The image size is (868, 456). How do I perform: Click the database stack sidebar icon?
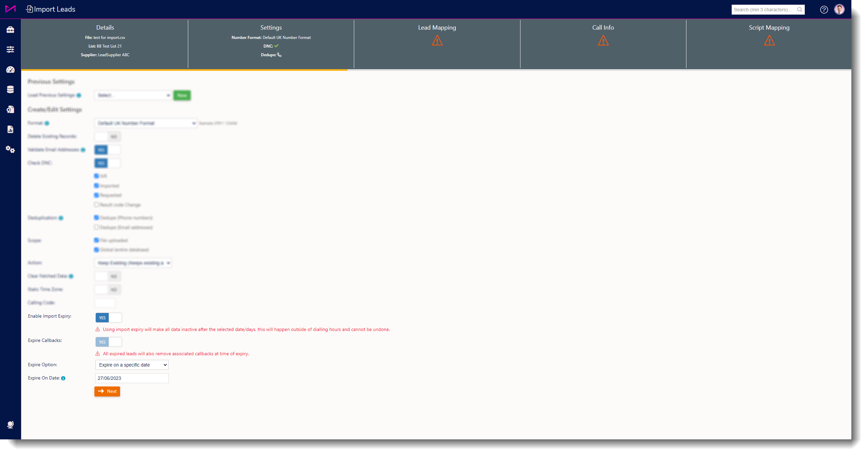tap(10, 89)
